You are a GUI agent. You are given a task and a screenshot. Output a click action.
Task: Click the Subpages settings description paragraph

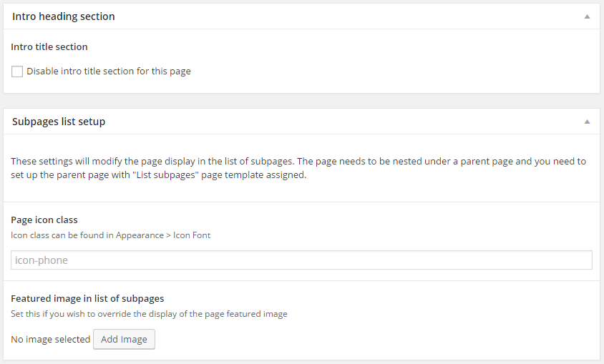[x=298, y=168]
